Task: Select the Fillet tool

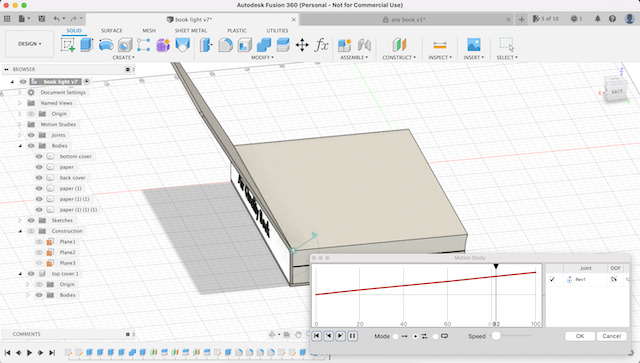Action: (225, 45)
